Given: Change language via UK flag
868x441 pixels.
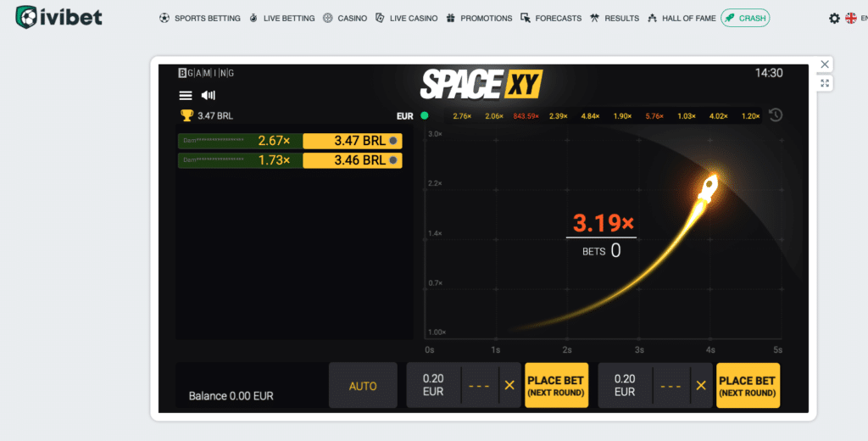Looking at the screenshot, I should click(x=851, y=19).
